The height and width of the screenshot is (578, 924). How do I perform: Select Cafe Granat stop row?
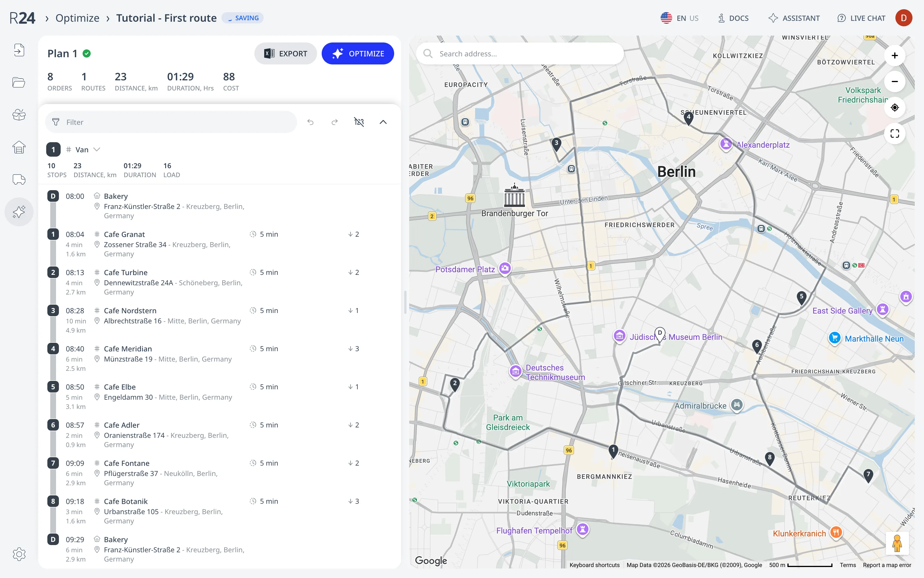coord(219,244)
